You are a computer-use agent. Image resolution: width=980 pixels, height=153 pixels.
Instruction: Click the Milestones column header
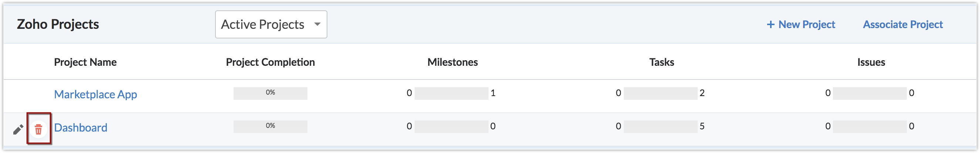(452, 62)
